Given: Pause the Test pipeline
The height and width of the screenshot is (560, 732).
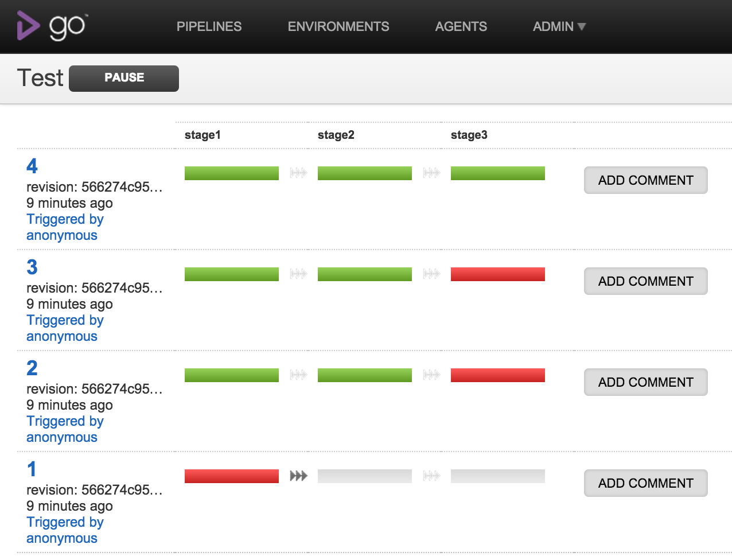Looking at the screenshot, I should tap(124, 78).
